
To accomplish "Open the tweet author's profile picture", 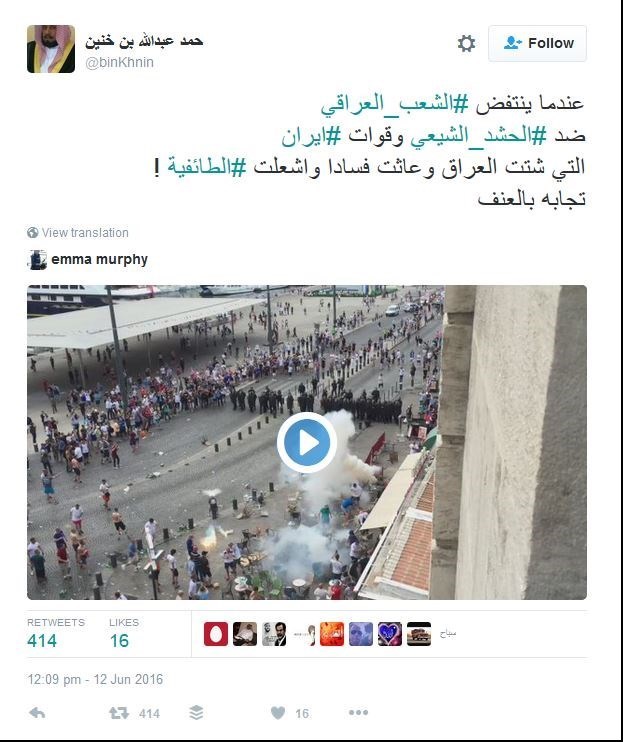I will pyautogui.click(x=51, y=49).
